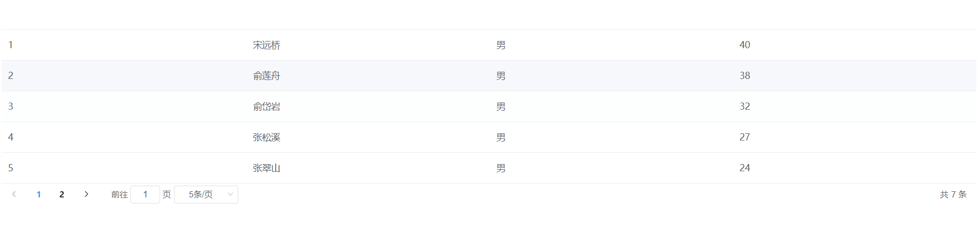Click the next page arrow icon

point(86,194)
